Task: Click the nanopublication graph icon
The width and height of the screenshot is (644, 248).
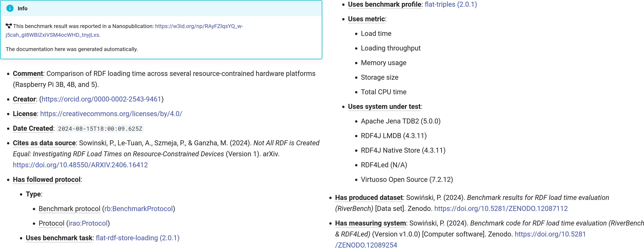Action: click(x=9, y=26)
